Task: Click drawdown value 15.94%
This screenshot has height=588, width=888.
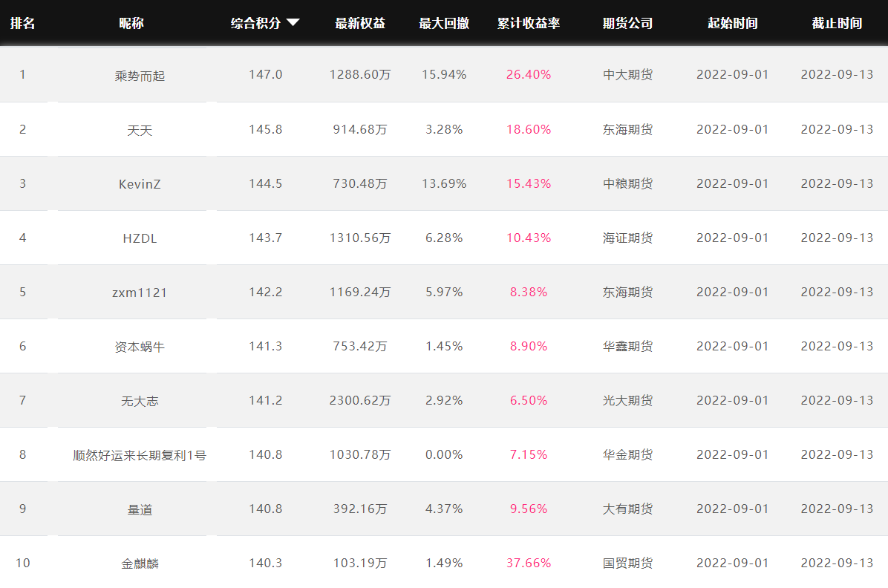Action: click(444, 75)
